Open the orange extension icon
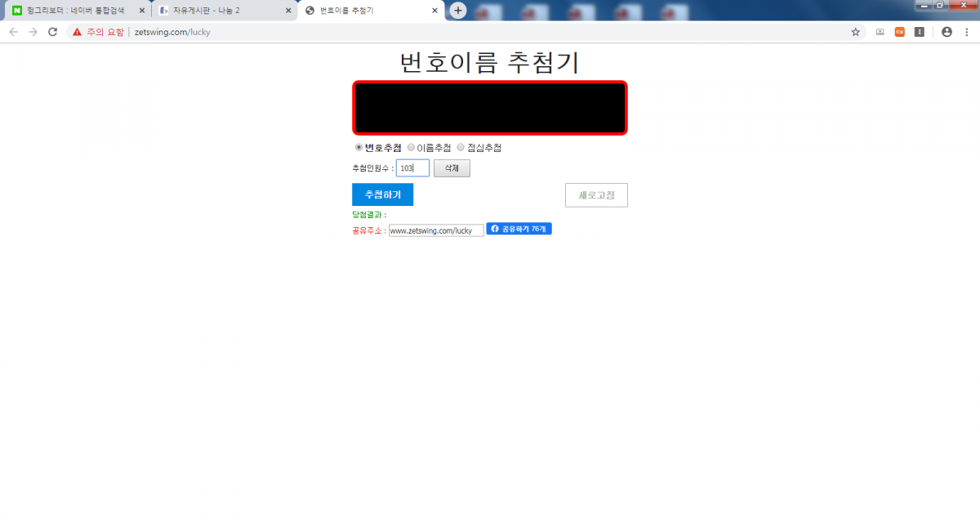This screenshot has height=527, width=980. (x=900, y=32)
